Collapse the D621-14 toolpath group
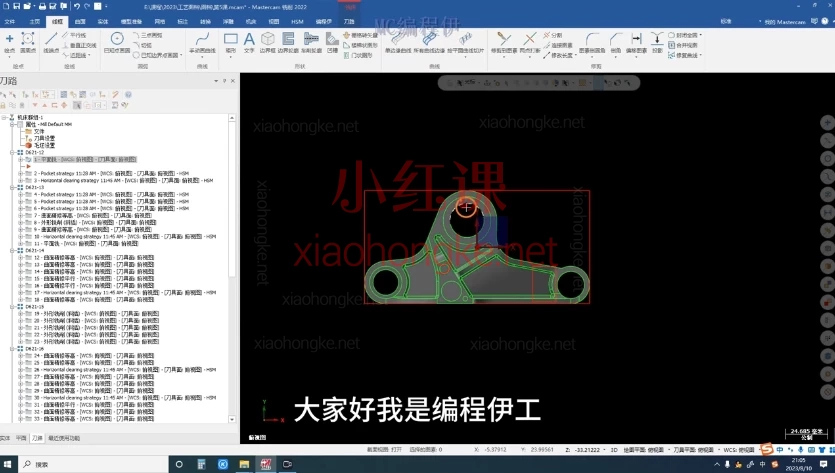 coord(12,250)
